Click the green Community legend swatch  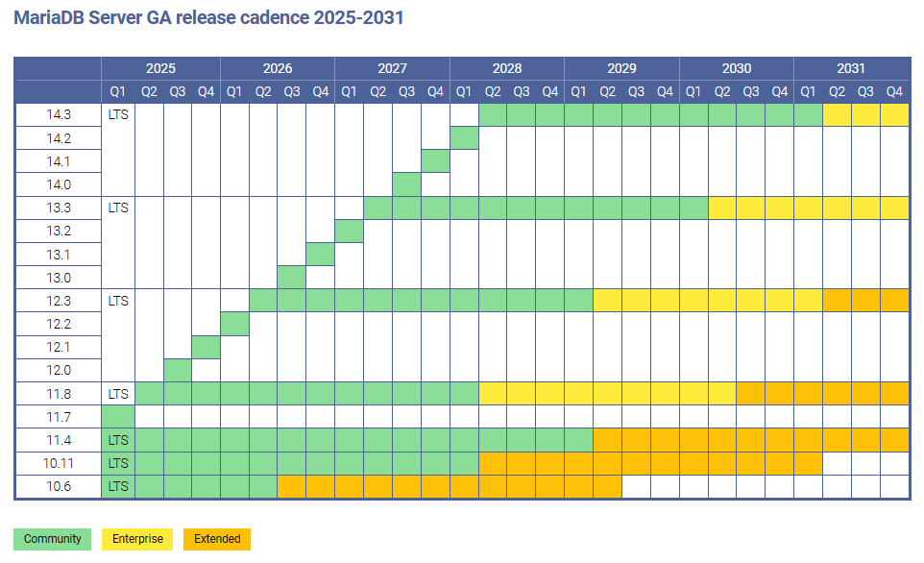[53, 539]
